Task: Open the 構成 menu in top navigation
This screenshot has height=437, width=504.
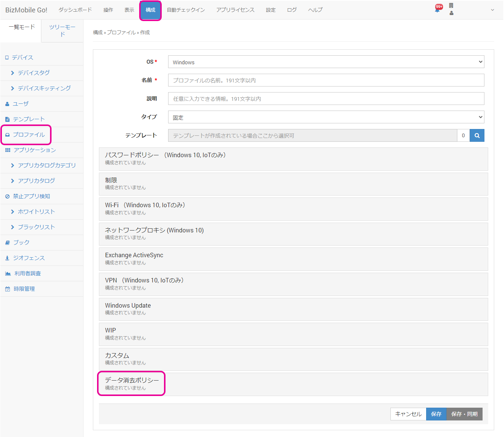Action: point(150,10)
